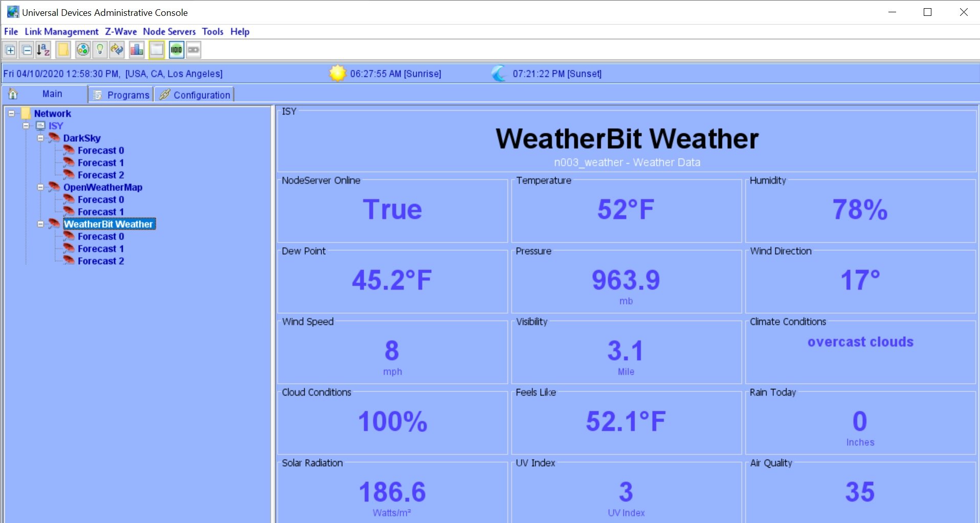The height and width of the screenshot is (523, 980).
Task: Click the new folder toolbar icon
Action: (x=62, y=50)
